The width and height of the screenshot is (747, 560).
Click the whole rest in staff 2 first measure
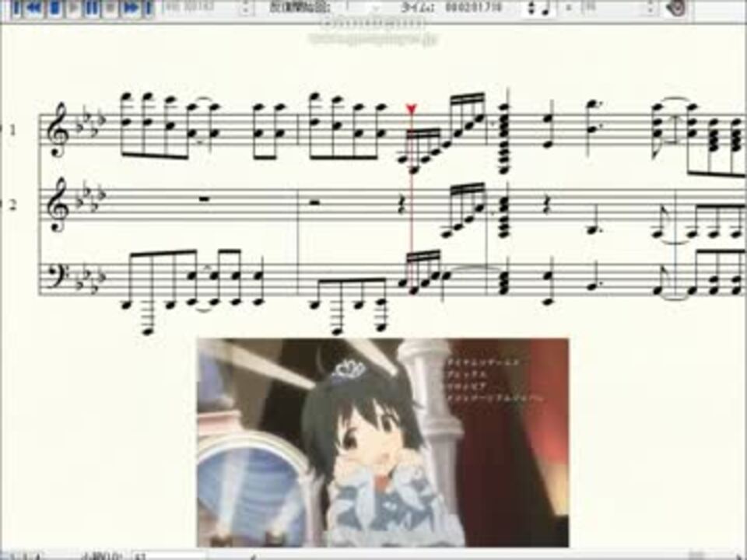[x=204, y=199]
